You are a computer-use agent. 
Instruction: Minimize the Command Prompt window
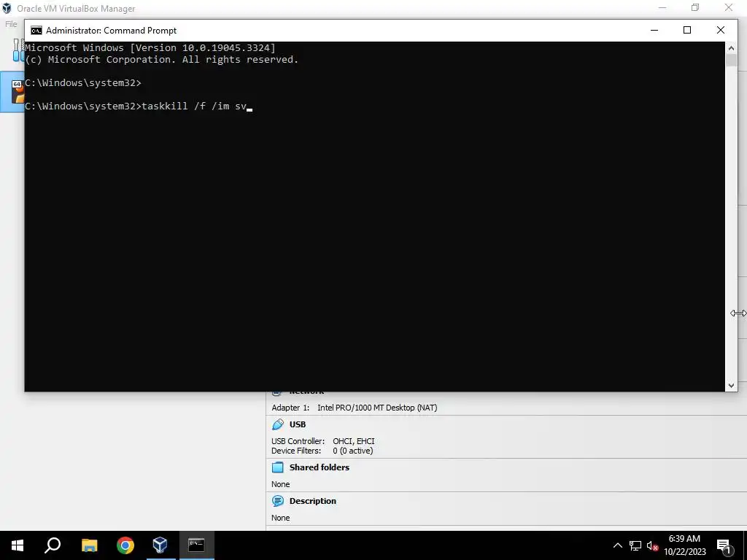pos(654,30)
